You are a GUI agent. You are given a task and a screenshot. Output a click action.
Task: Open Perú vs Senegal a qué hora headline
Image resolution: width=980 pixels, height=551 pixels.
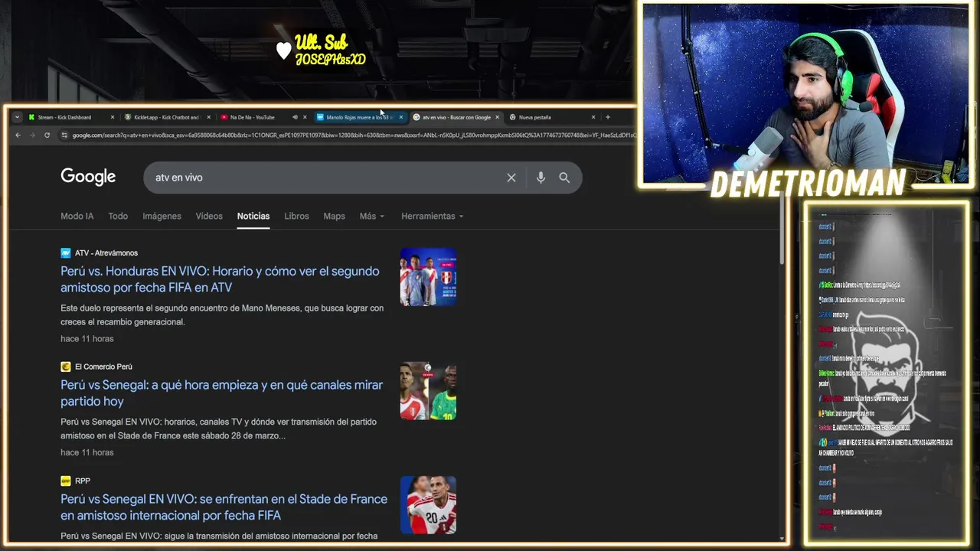222,393
